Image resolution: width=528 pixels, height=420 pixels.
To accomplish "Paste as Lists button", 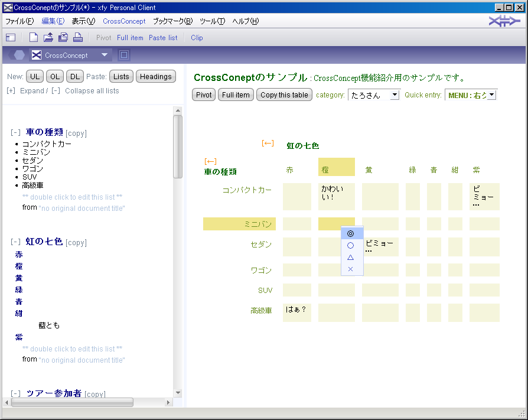I will (121, 76).
